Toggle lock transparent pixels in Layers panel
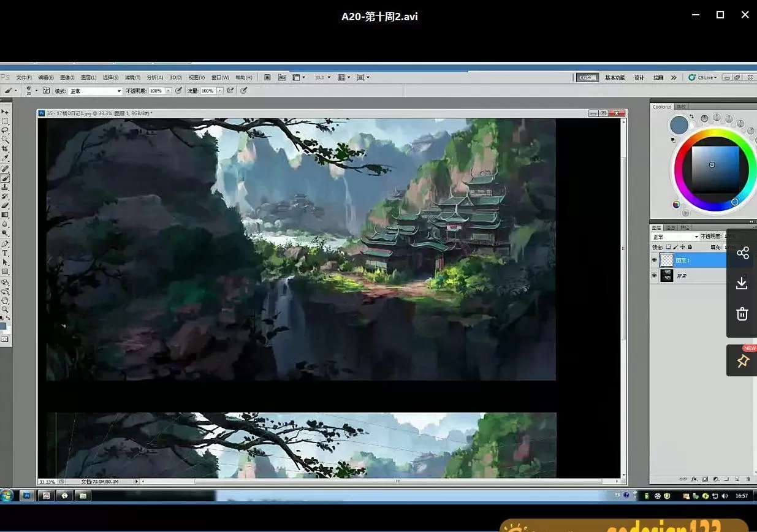 click(669, 247)
